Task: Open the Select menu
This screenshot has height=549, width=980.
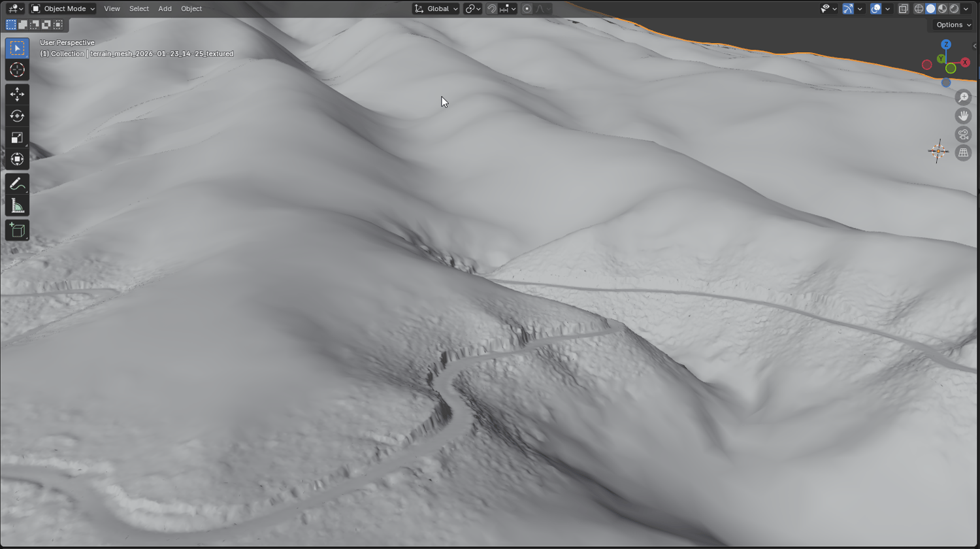Action: 139,8
